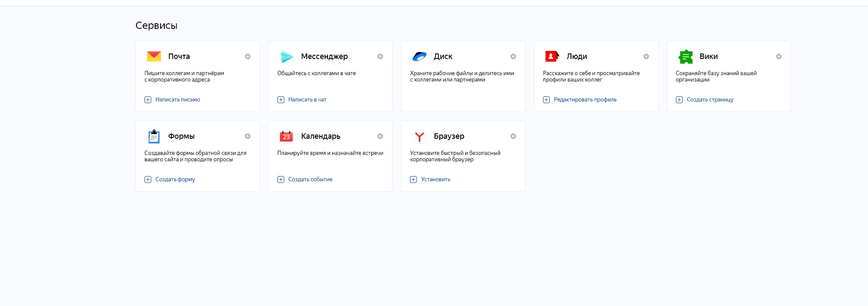Open the Люди service title
The image size is (868, 306).
[577, 56]
